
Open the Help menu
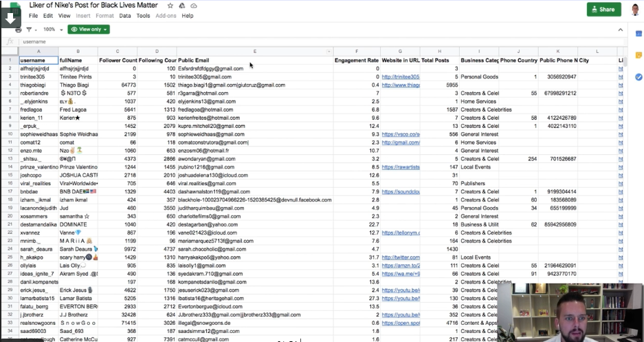[187, 16]
